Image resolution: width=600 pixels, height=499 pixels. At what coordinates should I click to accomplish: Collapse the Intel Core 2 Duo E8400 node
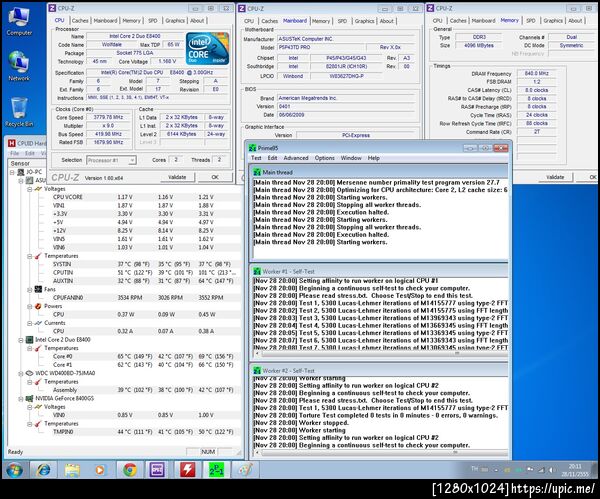coord(21,340)
